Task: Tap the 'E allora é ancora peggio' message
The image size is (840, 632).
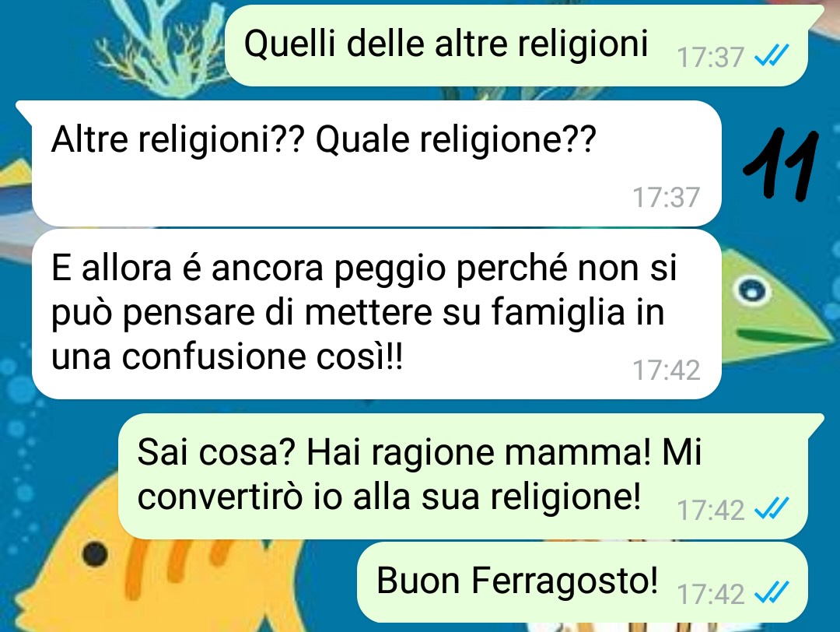Action: (x=376, y=314)
